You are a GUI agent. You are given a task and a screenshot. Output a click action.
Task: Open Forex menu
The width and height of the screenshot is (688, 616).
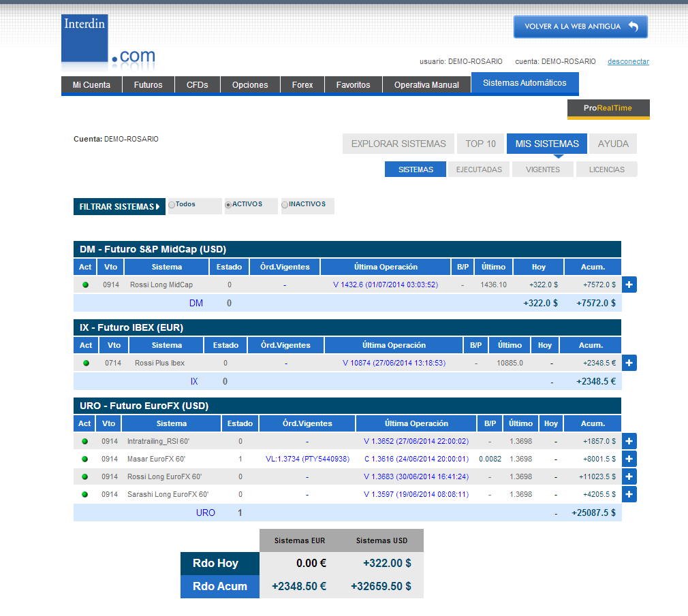click(x=302, y=85)
